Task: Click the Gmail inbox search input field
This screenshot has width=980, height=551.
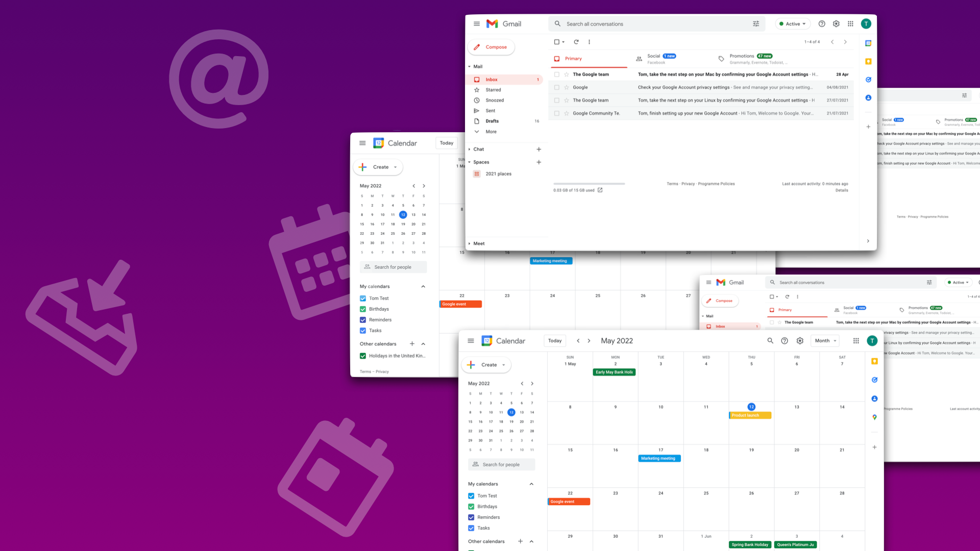Action: (656, 23)
